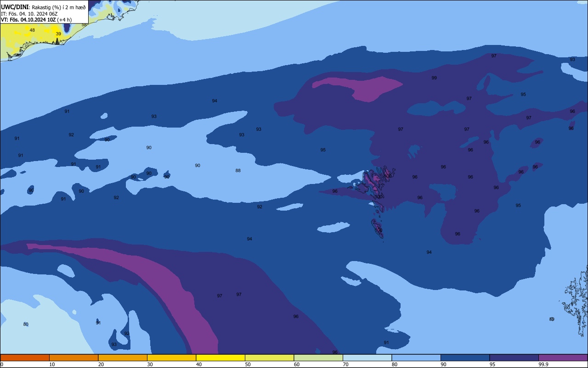This screenshot has width=588, height=368.
Task: Click the 99.9 legend tick label
Action: [x=543, y=364]
